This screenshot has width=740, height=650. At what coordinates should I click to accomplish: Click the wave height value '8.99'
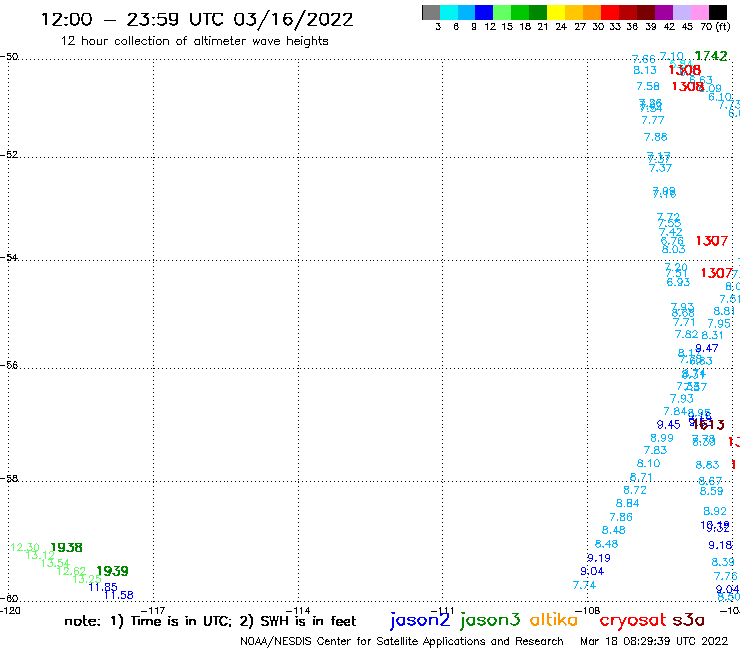click(x=662, y=438)
